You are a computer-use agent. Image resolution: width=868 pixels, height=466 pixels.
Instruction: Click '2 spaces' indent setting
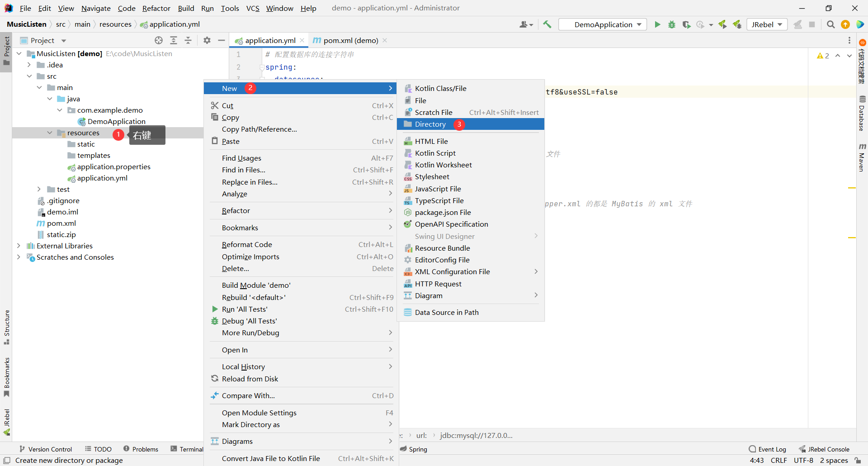[x=834, y=460]
